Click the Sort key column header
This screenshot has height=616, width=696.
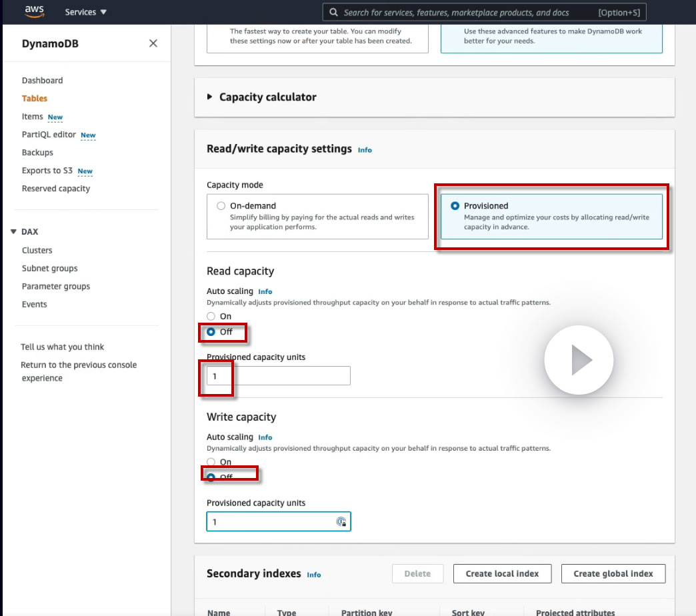click(468, 612)
